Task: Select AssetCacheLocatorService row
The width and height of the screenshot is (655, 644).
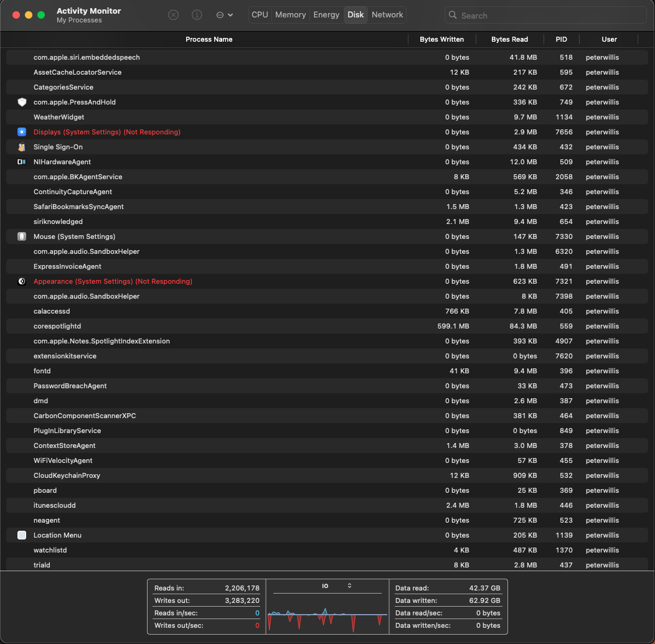Action: pyautogui.click(x=327, y=72)
